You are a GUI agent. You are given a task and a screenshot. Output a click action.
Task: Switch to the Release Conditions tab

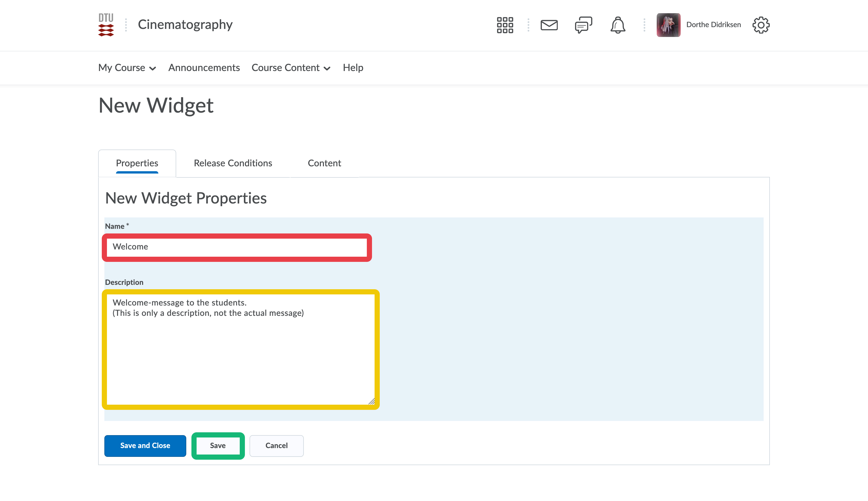233,163
